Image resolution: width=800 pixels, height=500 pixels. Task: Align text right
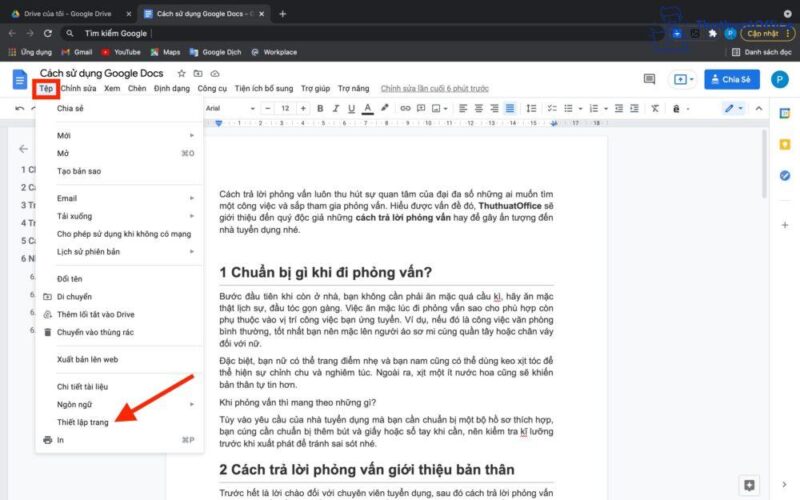(x=494, y=108)
